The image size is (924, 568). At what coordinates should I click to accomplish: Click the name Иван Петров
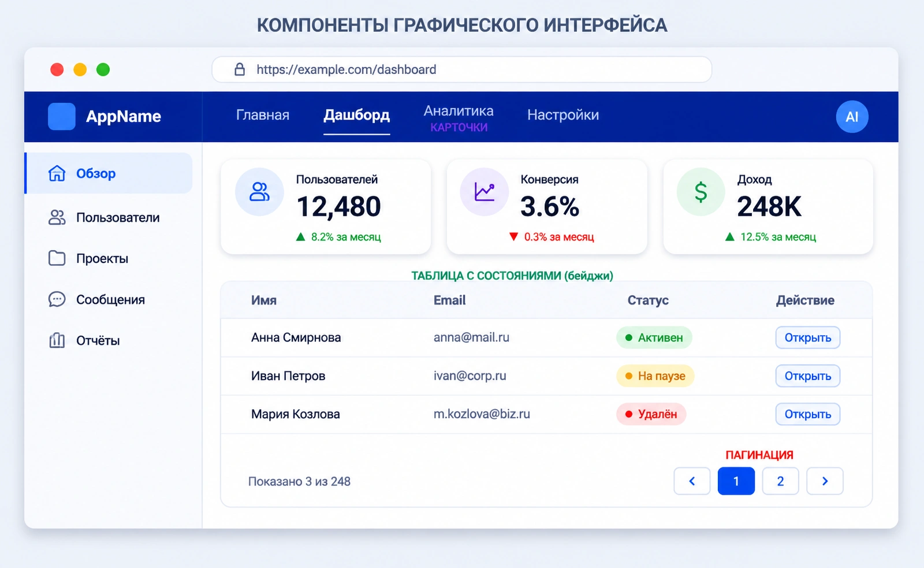click(x=288, y=376)
